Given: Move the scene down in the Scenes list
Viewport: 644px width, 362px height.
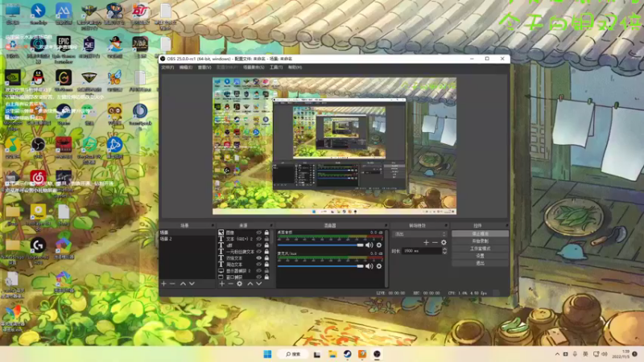Looking at the screenshot, I should (x=192, y=284).
